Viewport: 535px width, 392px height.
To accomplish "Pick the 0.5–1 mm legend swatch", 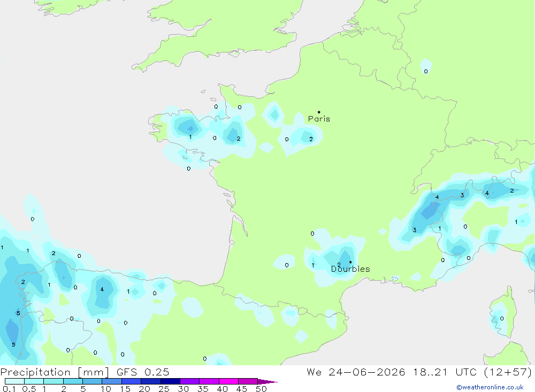I will pos(34,381).
